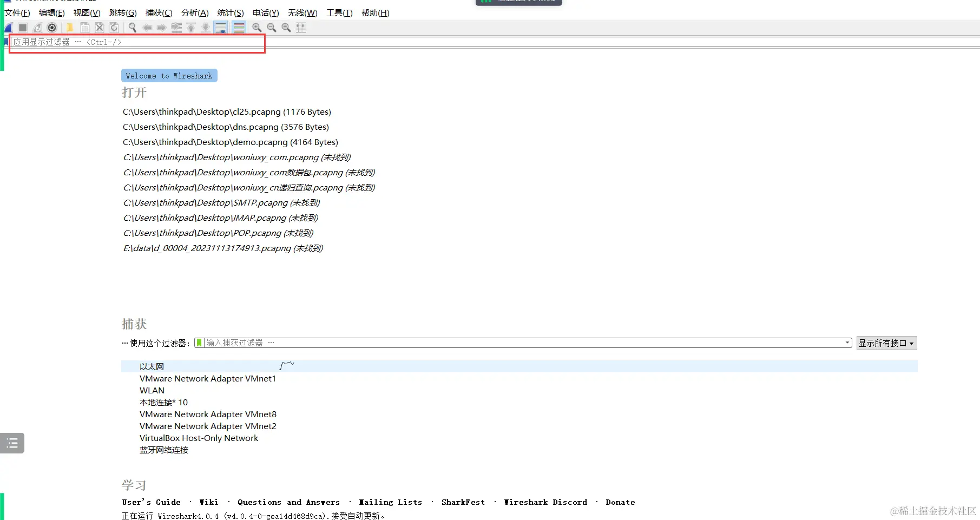Screen dimensions: 980x520
Task: Click display filter bookmark icon
Action: [6, 42]
